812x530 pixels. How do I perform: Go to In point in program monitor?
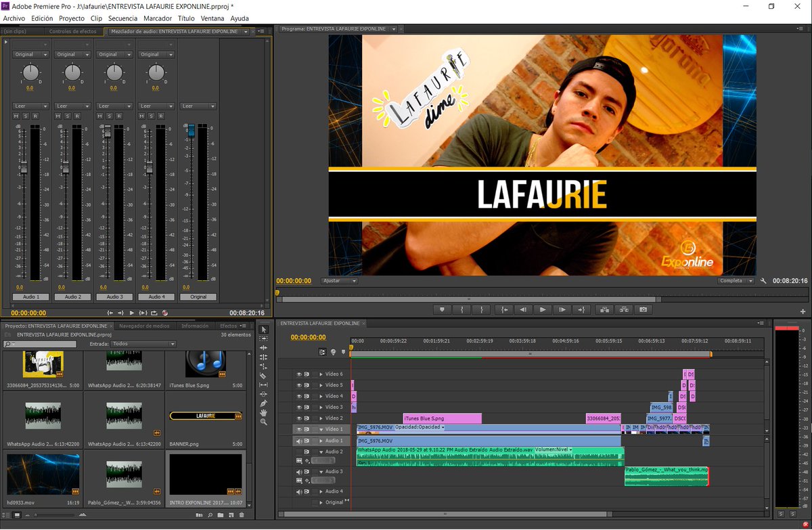(503, 309)
